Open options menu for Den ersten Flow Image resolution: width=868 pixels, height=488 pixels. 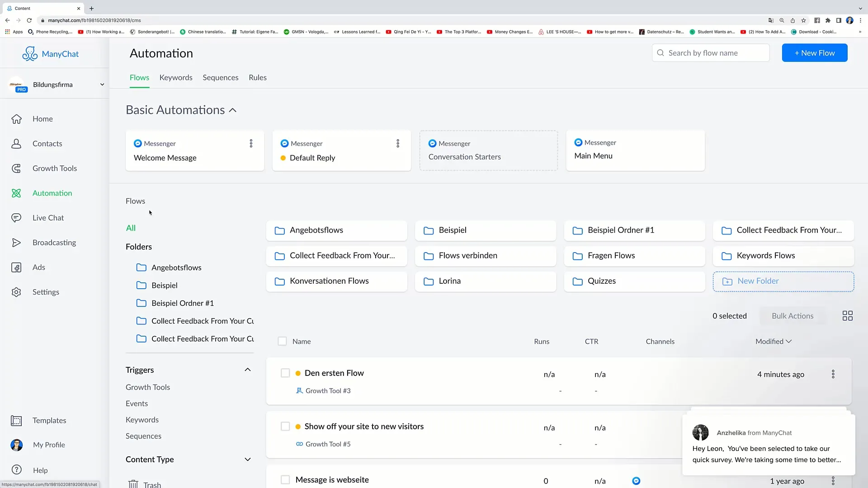click(x=833, y=374)
